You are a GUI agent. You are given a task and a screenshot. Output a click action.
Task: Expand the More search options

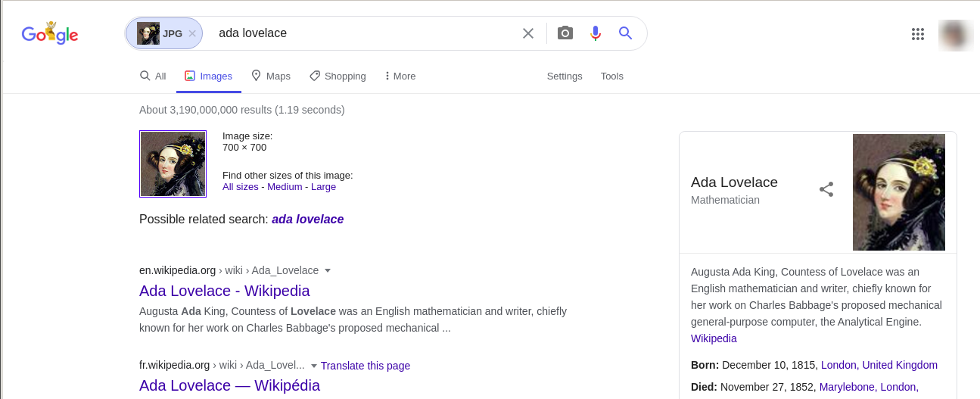400,76
